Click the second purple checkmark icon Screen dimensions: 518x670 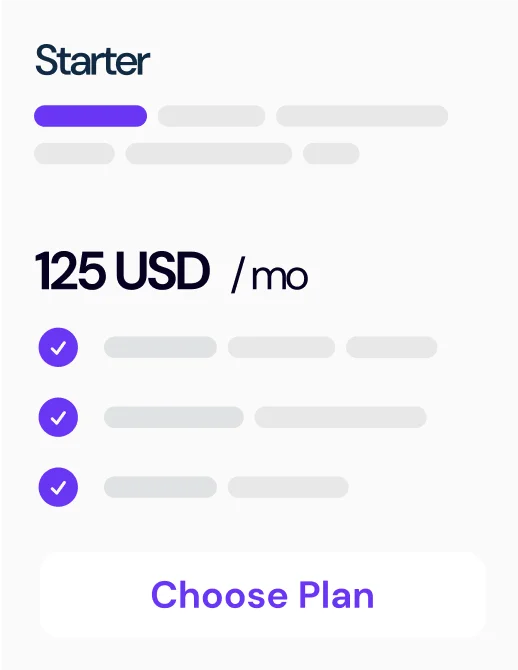point(58,417)
